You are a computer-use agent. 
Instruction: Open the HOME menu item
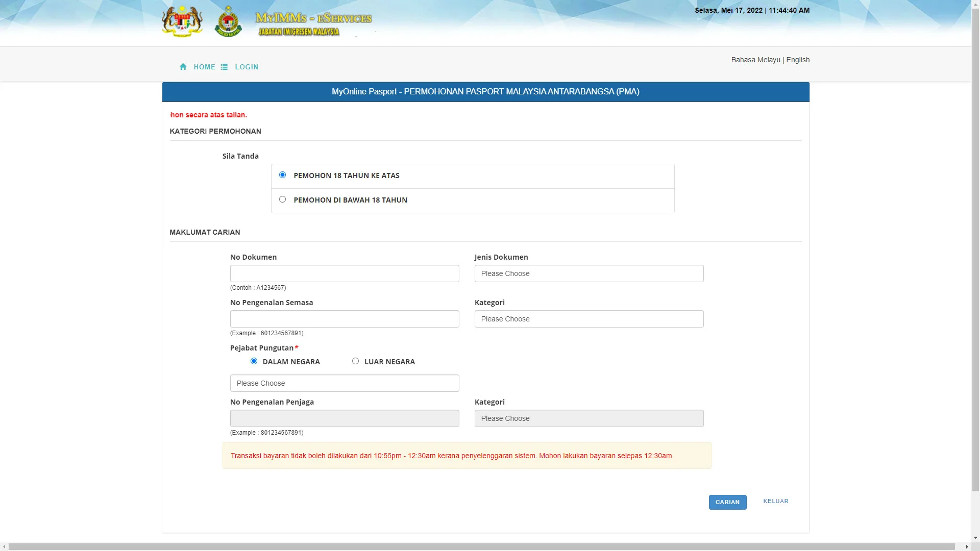coord(204,67)
